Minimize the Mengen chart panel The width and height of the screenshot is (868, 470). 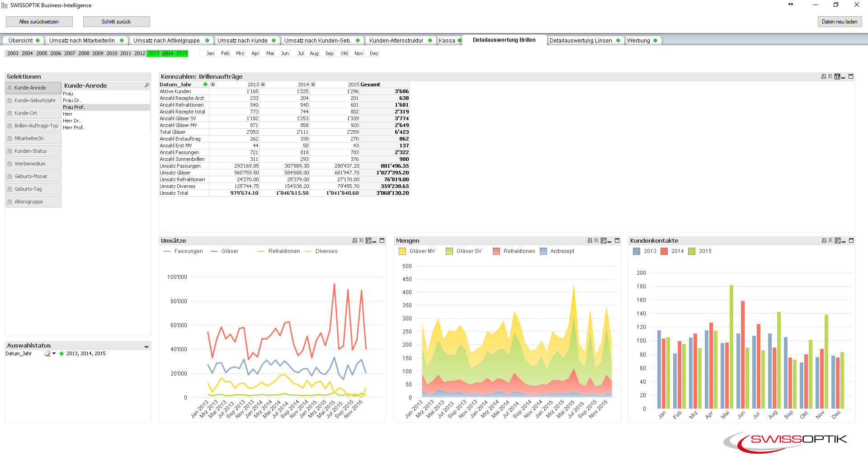click(609, 241)
